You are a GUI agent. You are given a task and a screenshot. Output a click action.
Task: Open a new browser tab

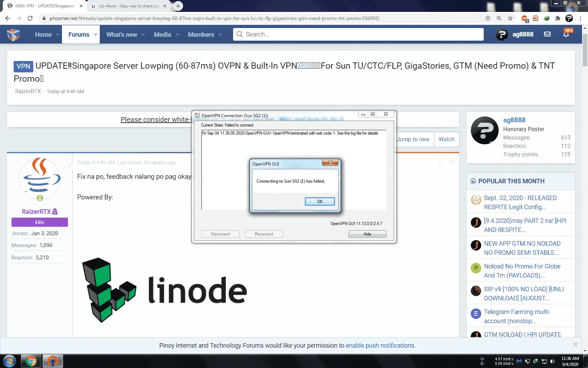tap(178, 6)
